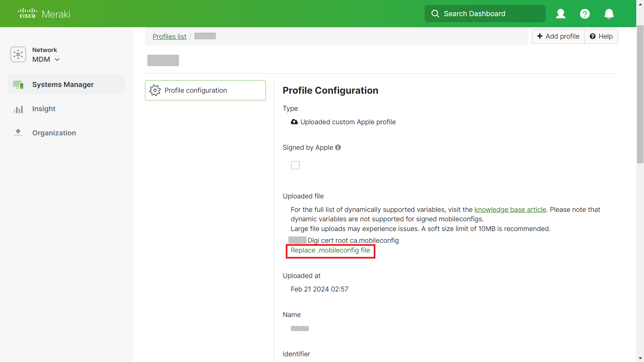This screenshot has width=644, height=362.
Task: Click the scrollbar up arrow
Action: 640,4
